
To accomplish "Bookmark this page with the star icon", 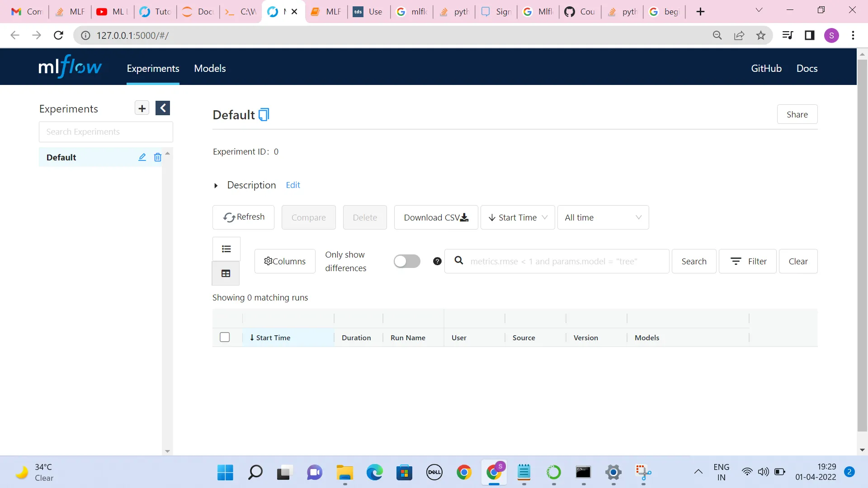I will coord(761,35).
